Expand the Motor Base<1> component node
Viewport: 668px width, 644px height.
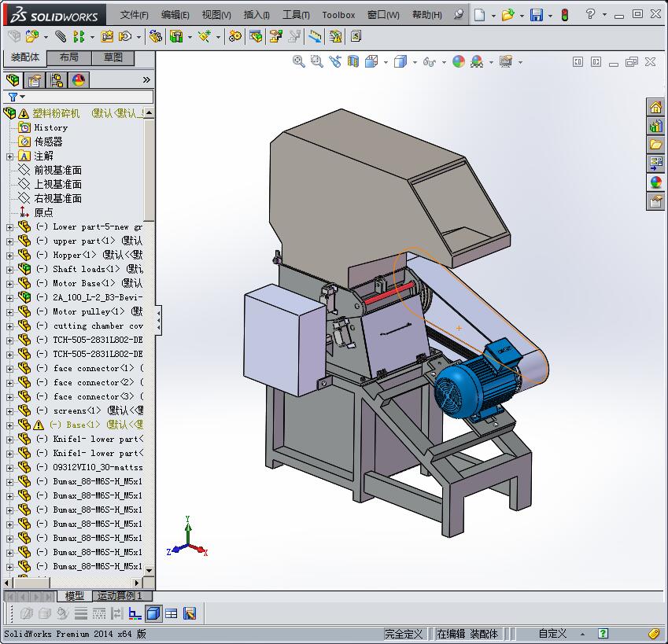pyautogui.click(x=9, y=284)
